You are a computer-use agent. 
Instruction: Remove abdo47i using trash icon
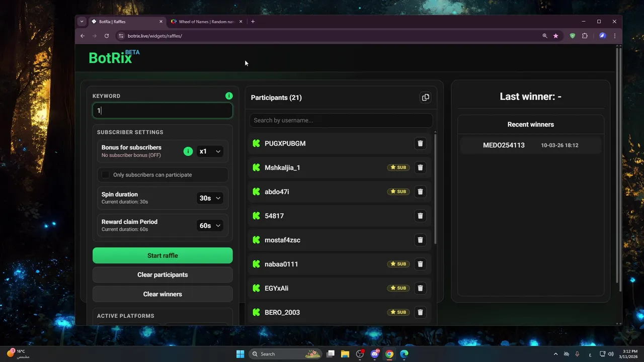tap(420, 192)
